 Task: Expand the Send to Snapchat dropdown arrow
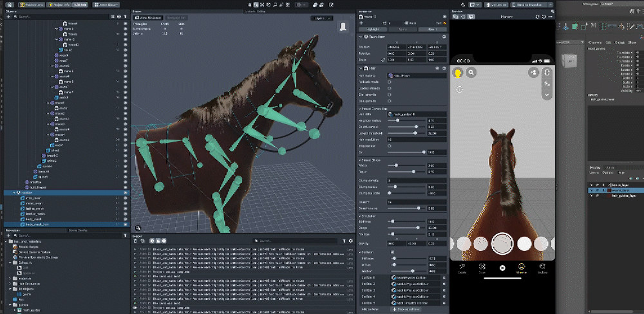point(551,4)
